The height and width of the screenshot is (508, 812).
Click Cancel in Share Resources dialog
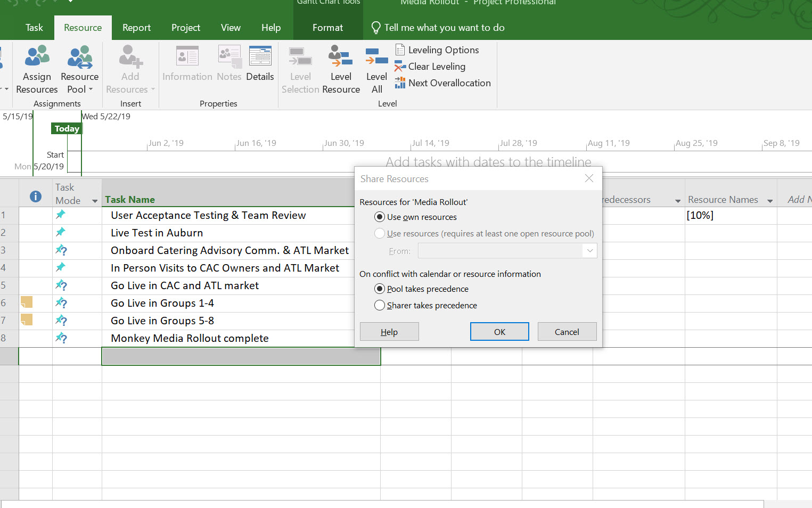coord(567,332)
